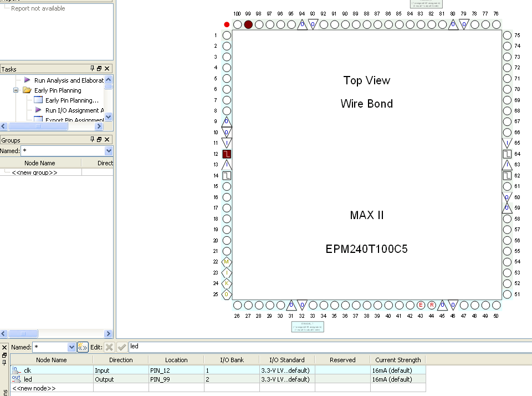Pin the Tasks panel
The width and height of the screenshot is (532, 396).
coord(92,68)
